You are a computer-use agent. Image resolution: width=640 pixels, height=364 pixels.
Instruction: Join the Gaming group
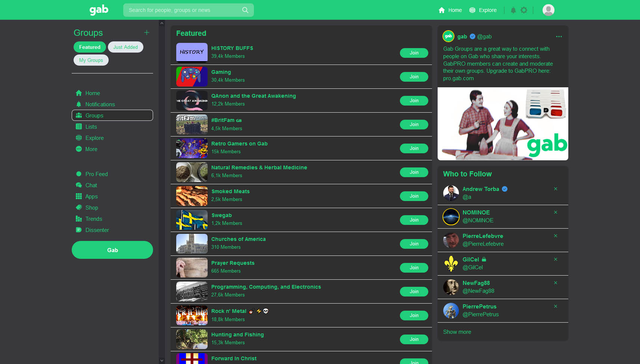click(414, 77)
